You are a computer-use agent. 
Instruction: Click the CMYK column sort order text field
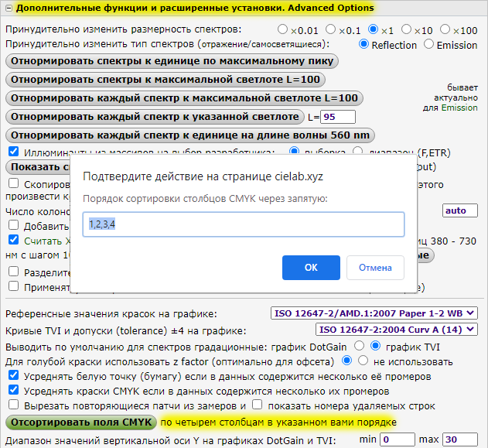tap(244, 224)
